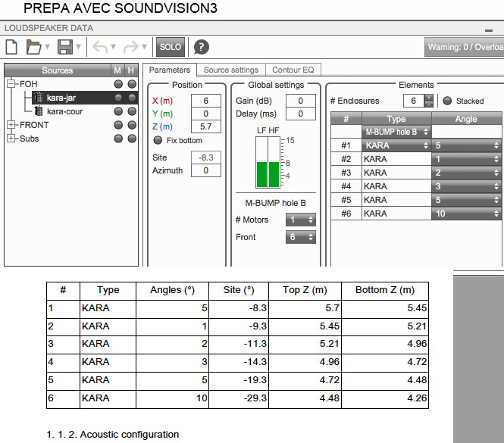Open the angle dropdown for enclosure #3

point(466,173)
